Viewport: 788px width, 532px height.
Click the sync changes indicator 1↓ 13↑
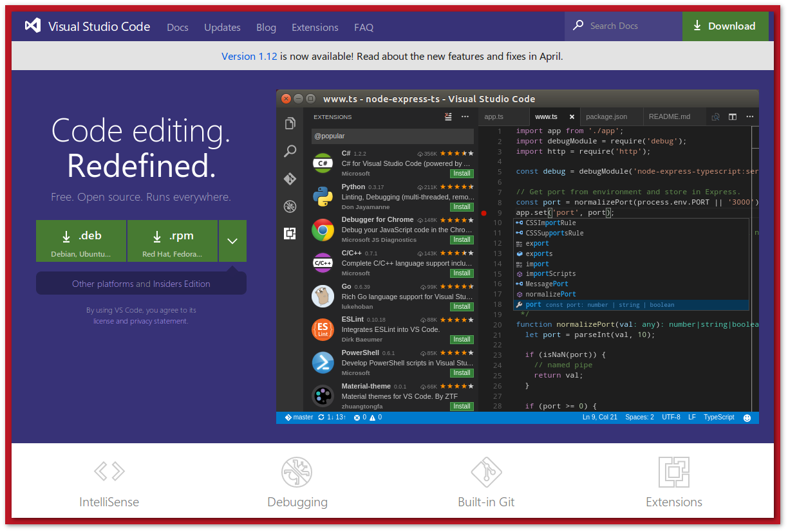click(x=332, y=417)
